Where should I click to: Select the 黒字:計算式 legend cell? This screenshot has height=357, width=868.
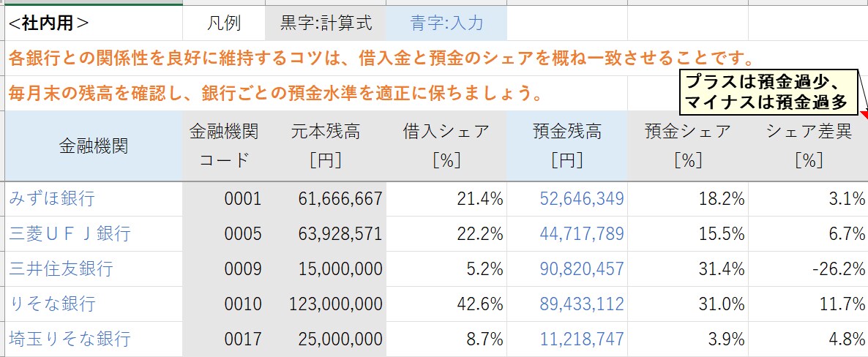click(x=326, y=23)
